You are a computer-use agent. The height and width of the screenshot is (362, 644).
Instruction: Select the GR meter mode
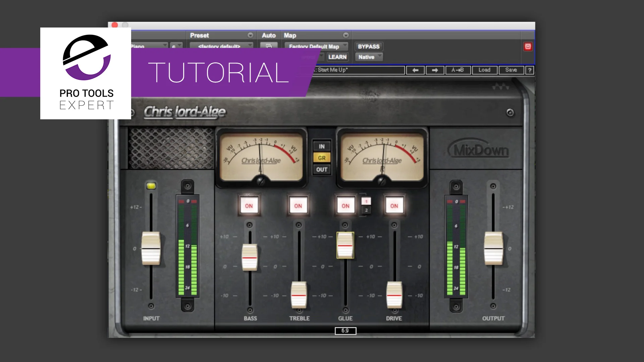pos(321,157)
